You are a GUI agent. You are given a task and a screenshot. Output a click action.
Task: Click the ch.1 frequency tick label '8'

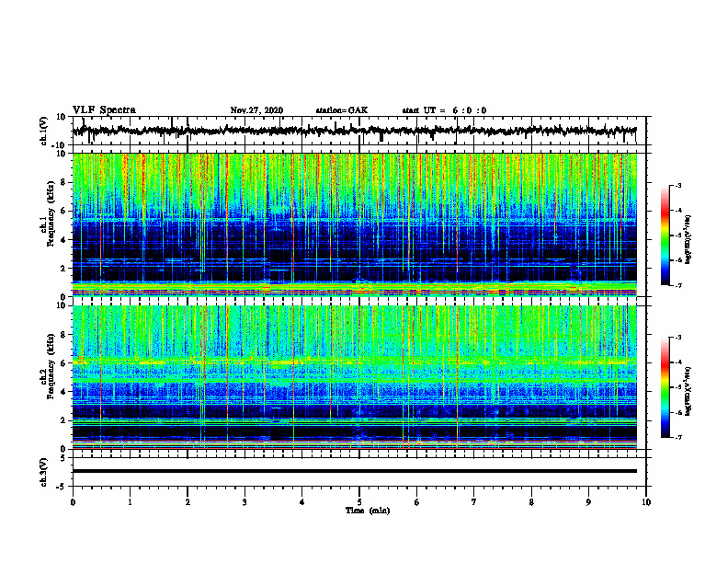click(64, 182)
